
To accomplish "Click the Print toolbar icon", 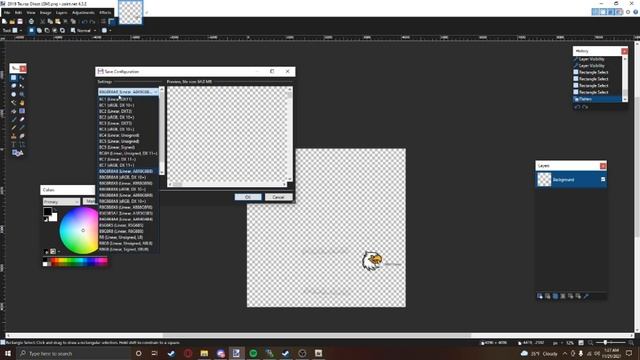I will (x=31, y=21).
